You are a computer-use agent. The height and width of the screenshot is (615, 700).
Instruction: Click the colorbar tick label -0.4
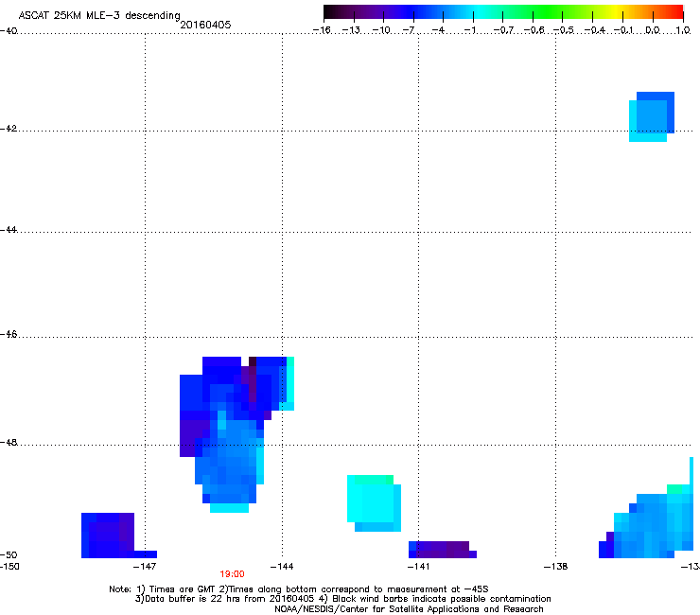(x=595, y=30)
